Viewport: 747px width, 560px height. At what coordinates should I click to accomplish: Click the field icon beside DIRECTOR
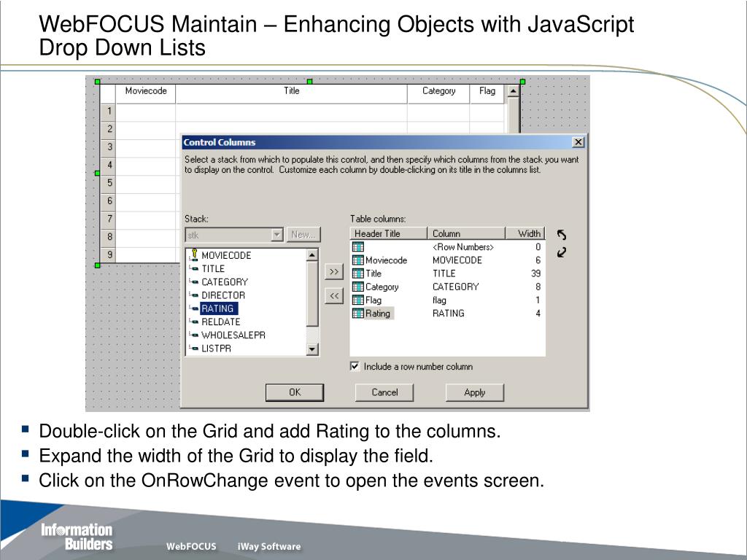click(194, 295)
